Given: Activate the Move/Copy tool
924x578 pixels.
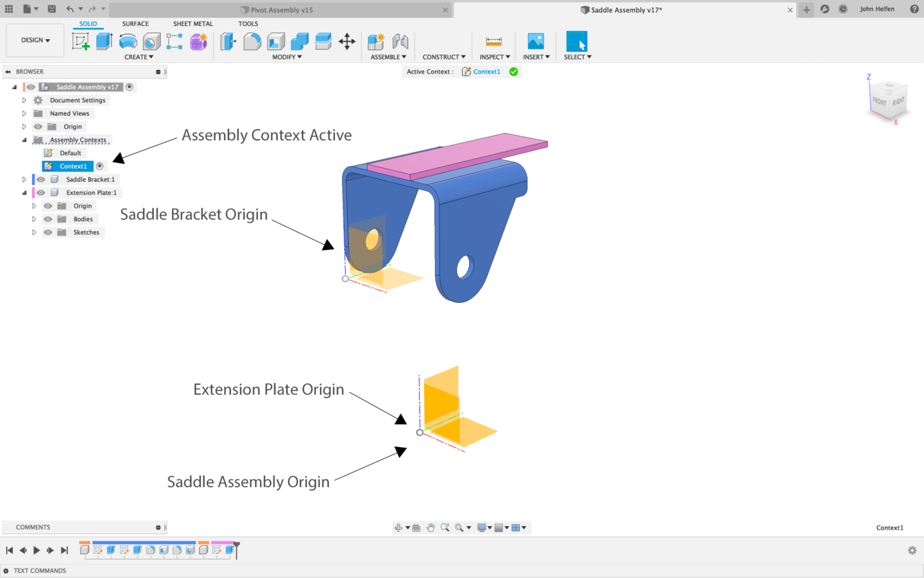Looking at the screenshot, I should coord(347,42).
